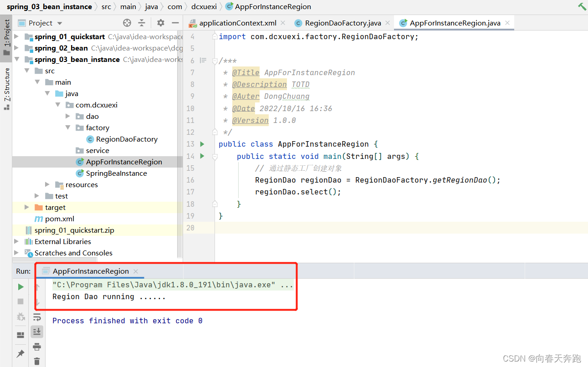Expand the spring_01_quickstart module

point(17,36)
